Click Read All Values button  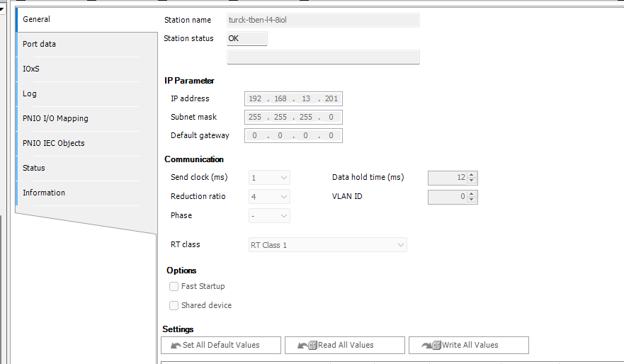(345, 346)
